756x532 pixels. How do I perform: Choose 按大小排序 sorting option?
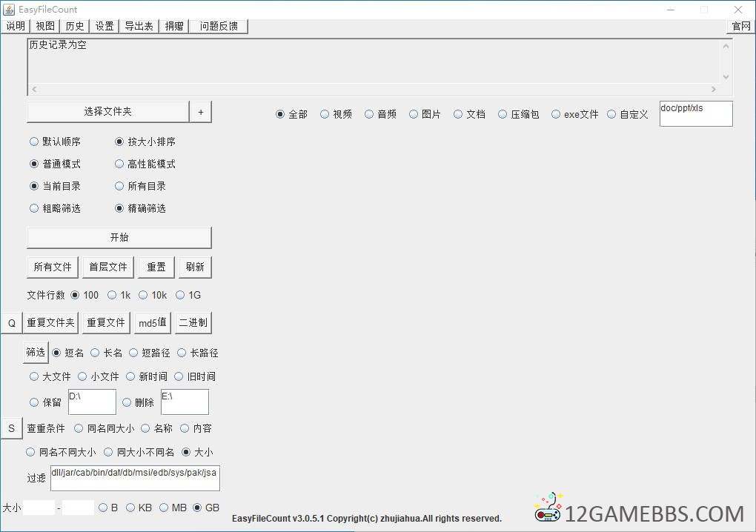point(145,142)
